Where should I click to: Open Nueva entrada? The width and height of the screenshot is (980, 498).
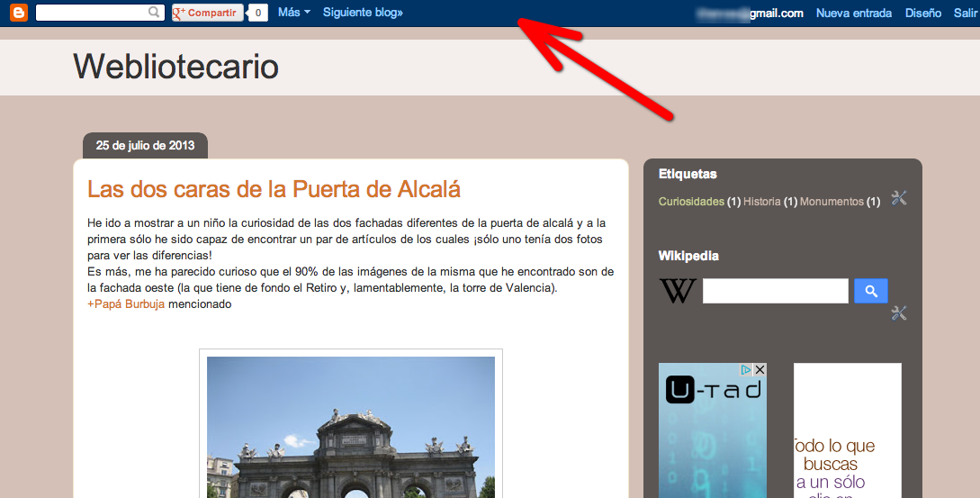pyautogui.click(x=854, y=14)
